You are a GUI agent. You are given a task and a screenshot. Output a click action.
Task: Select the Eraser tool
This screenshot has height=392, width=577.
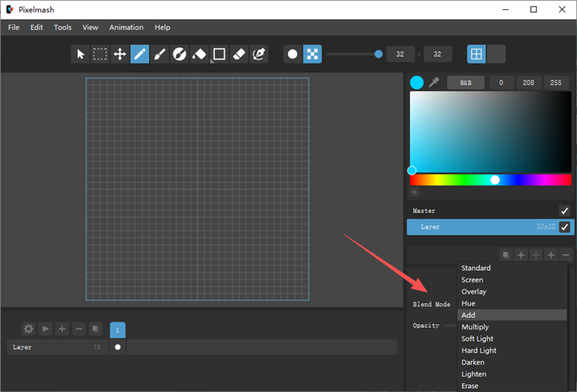tap(239, 55)
